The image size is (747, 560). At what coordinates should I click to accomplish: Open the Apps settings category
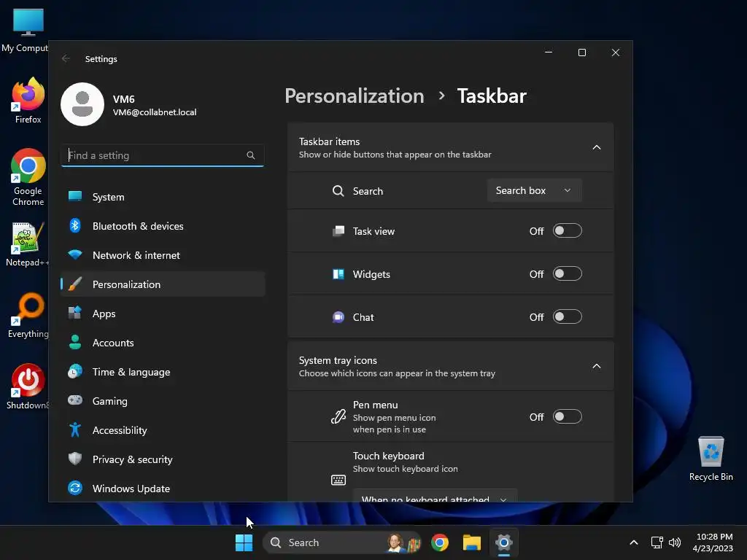coord(163,314)
